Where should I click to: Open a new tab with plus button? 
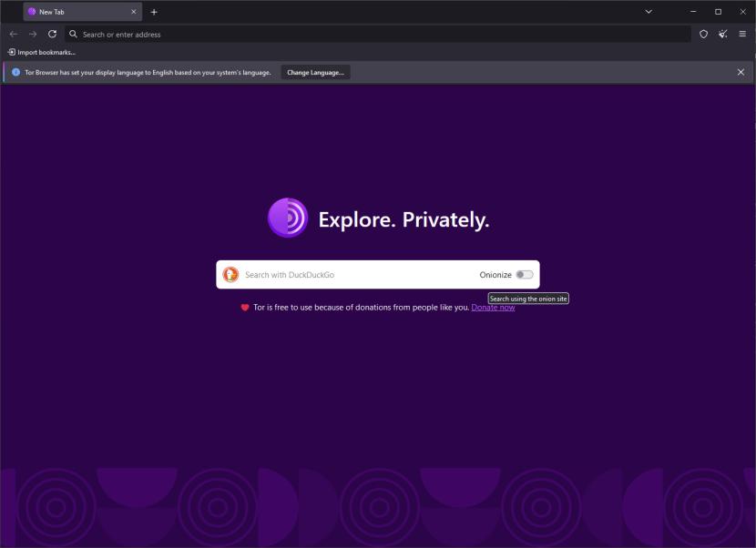point(154,12)
